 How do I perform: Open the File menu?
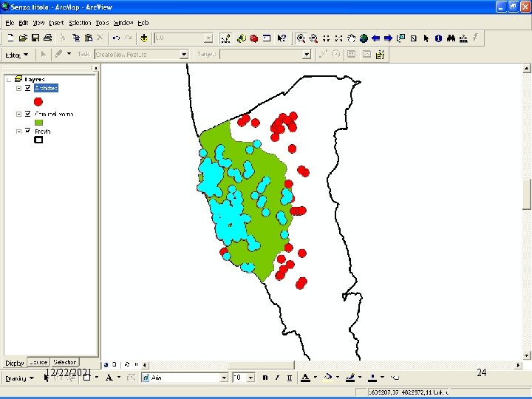pyautogui.click(x=10, y=23)
